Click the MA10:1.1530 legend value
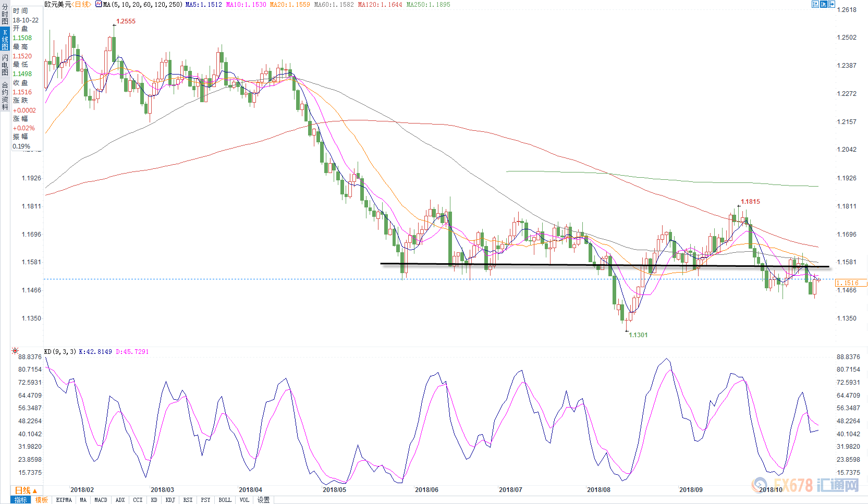Screen dimensions: 868x504 coord(246,4)
